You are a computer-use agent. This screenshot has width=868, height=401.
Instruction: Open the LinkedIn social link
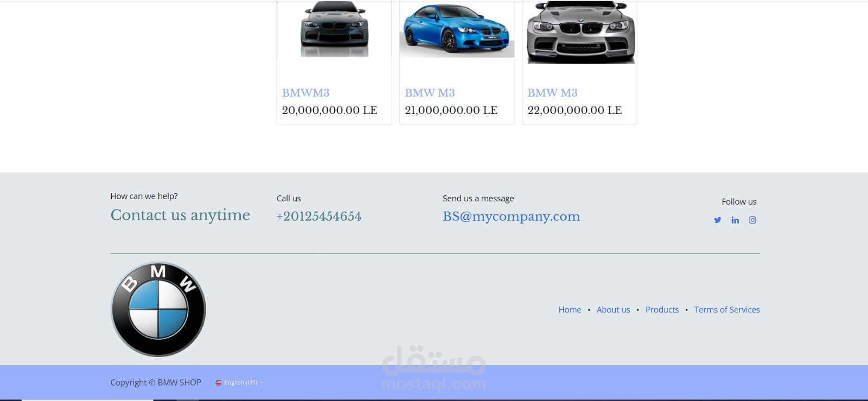pos(735,220)
